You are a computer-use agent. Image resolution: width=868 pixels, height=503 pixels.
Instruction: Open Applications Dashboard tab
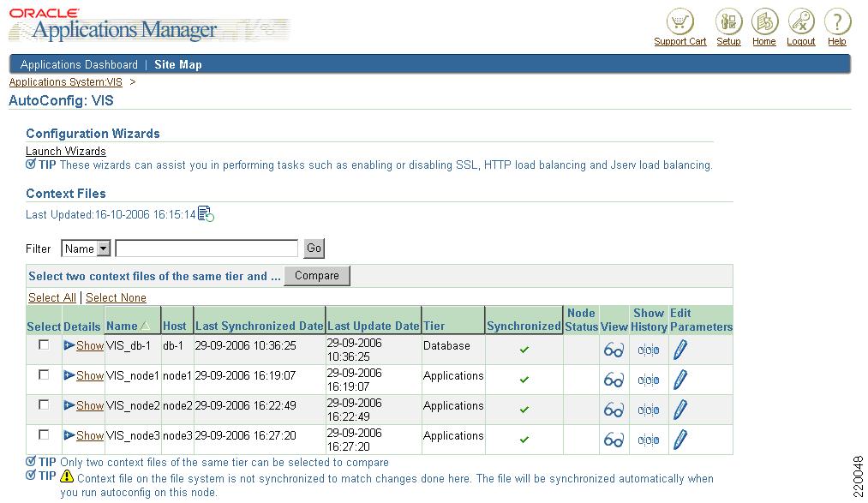[x=79, y=65]
